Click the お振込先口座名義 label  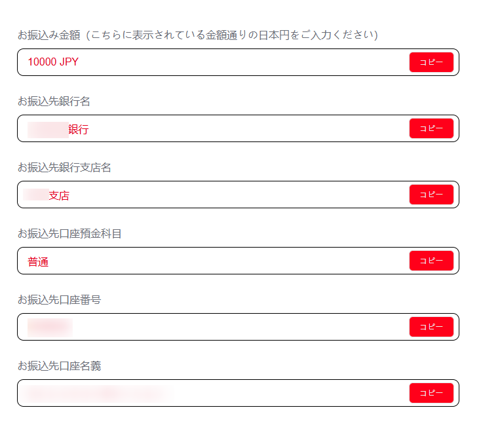(59, 366)
